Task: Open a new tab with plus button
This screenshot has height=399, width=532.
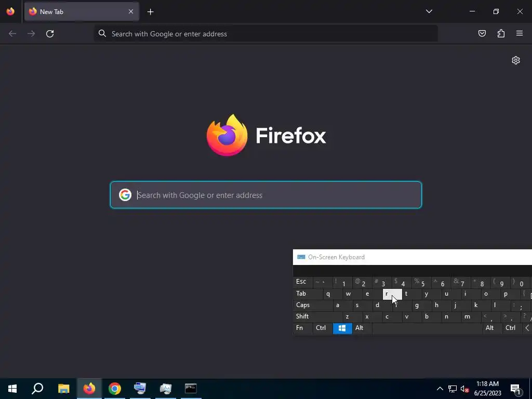Action: click(150, 12)
